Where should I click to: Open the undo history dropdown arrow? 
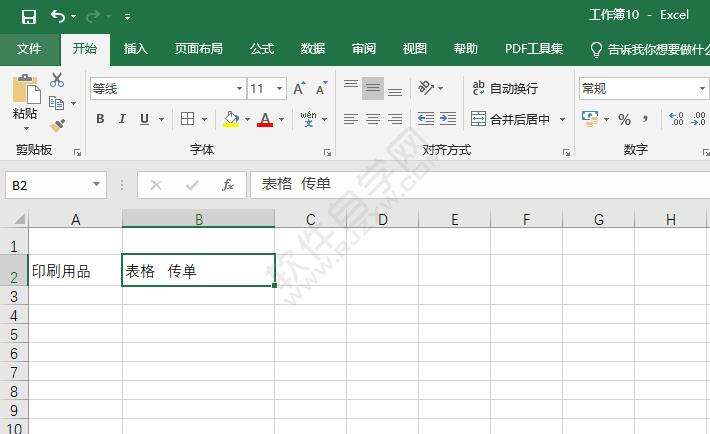73,17
